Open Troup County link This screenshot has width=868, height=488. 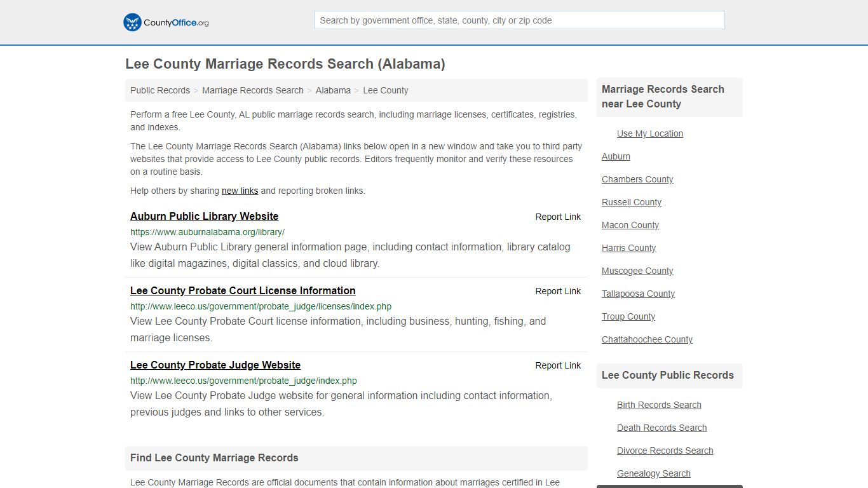[x=628, y=316]
